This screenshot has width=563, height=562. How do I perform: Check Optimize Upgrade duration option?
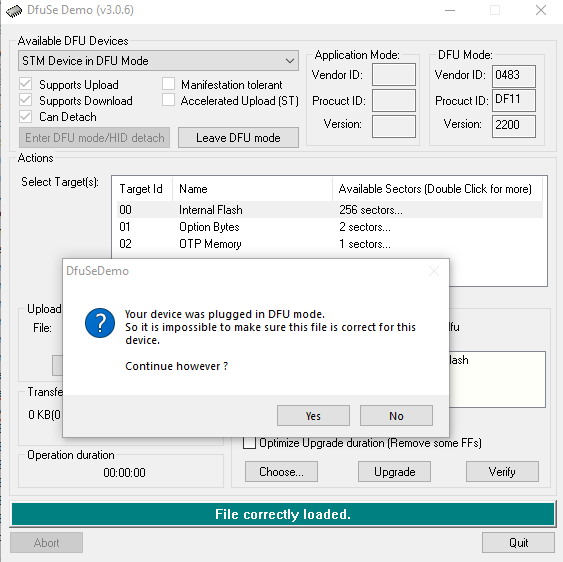coord(249,443)
